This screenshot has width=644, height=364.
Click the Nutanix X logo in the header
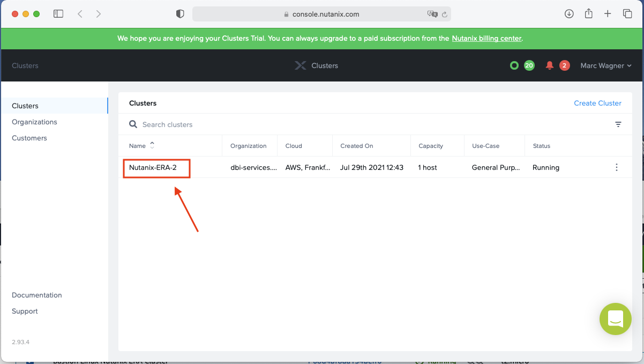click(x=301, y=65)
